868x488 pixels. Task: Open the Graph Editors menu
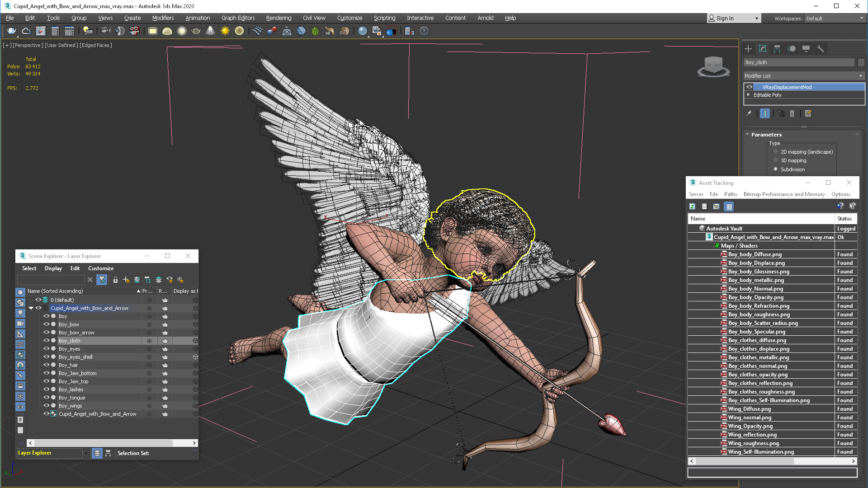[x=238, y=18]
